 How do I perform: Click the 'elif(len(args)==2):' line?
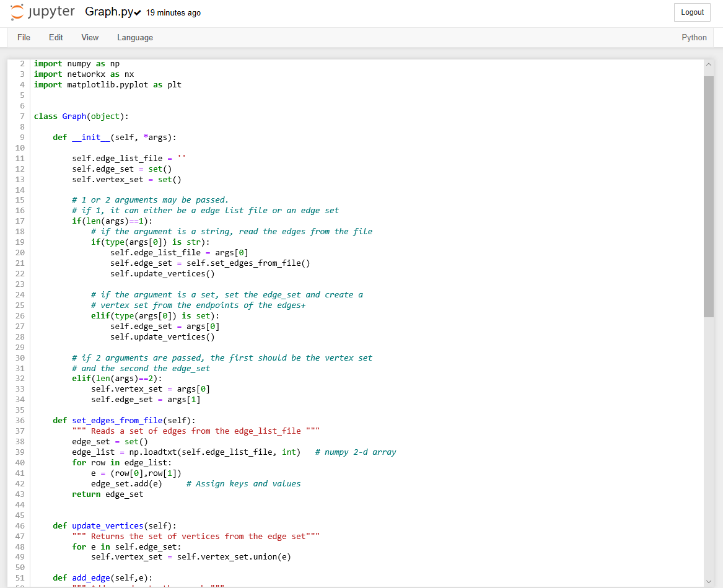[x=116, y=379]
